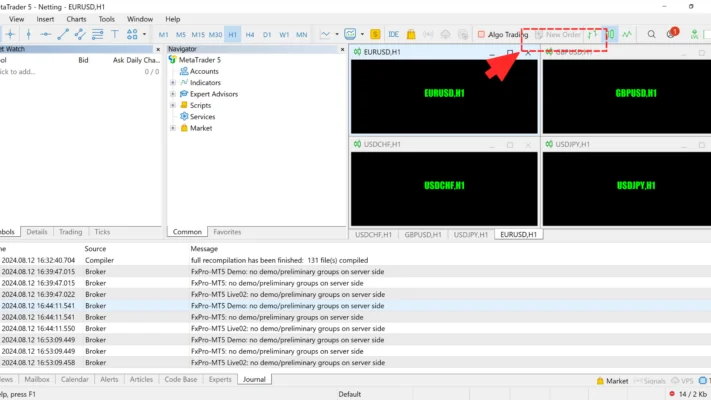
Task: Select the trendline drawing tool
Action: pyautogui.click(x=63, y=34)
